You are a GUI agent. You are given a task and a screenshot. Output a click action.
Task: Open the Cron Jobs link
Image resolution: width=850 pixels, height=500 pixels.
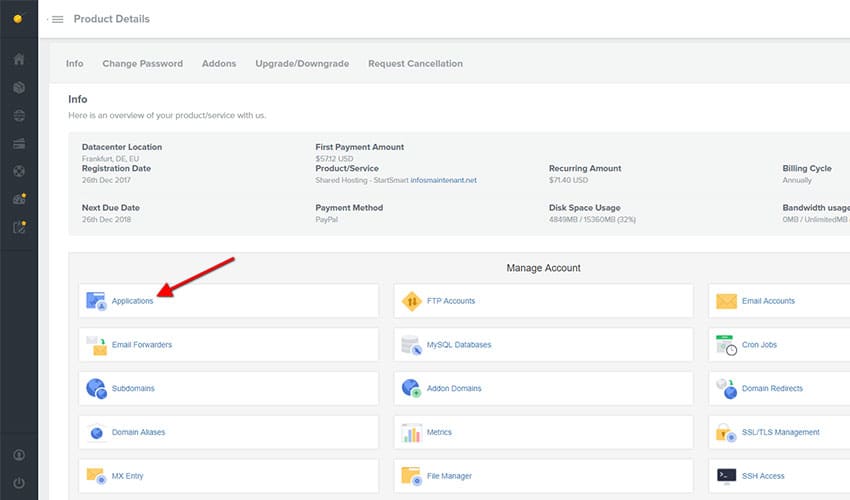click(x=759, y=345)
